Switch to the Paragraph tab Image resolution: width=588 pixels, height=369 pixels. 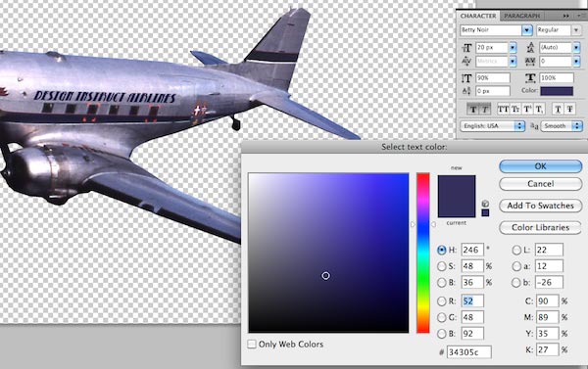(x=521, y=16)
